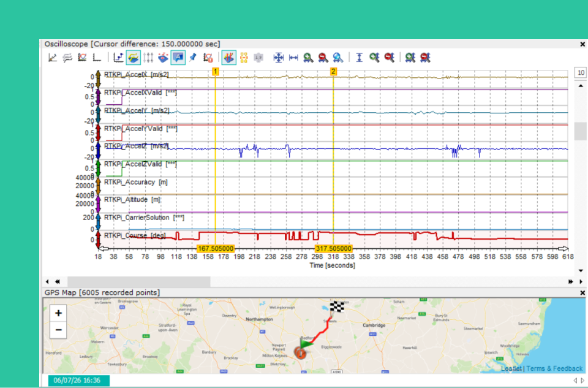Click the graph with red alert icon

point(208,58)
